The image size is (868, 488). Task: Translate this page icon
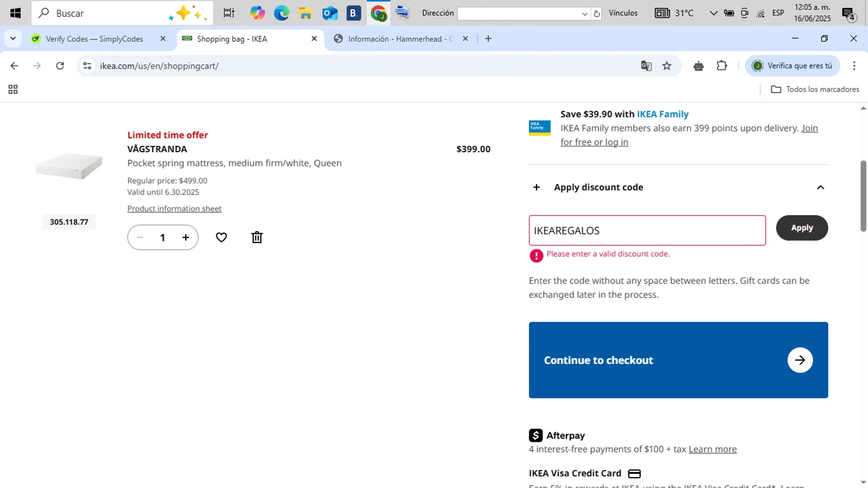pyautogui.click(x=646, y=66)
